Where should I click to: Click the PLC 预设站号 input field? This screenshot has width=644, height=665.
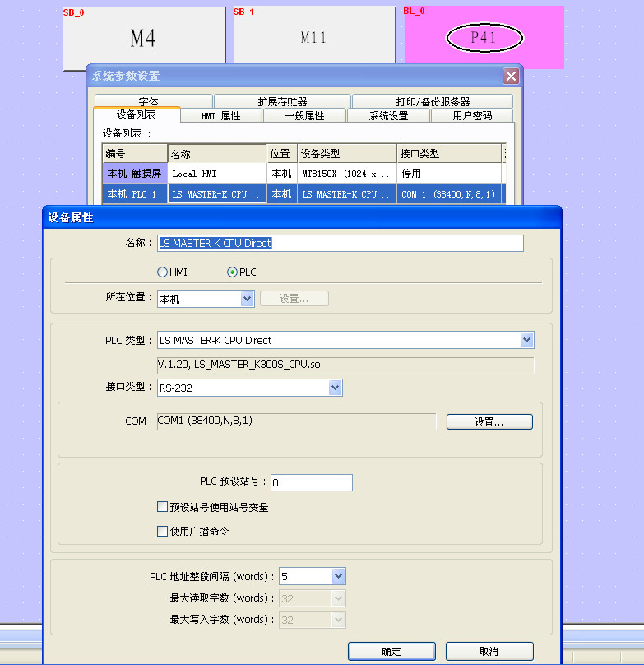[311, 483]
